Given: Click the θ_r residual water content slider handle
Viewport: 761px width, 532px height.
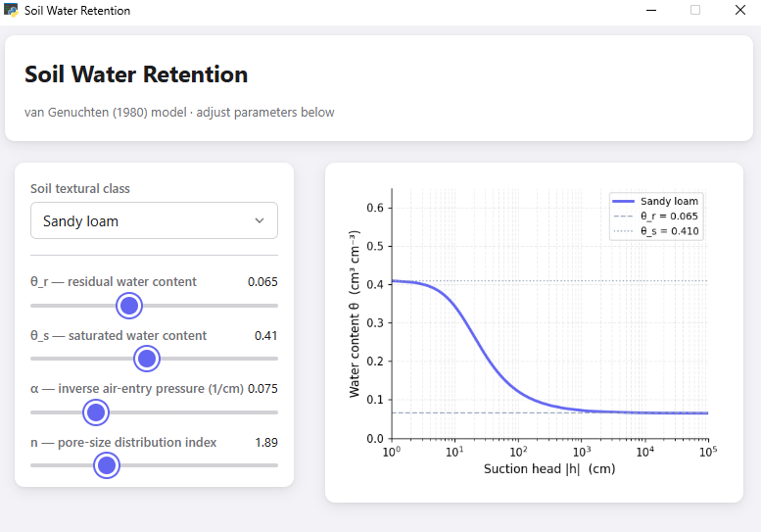Looking at the screenshot, I should [x=129, y=306].
